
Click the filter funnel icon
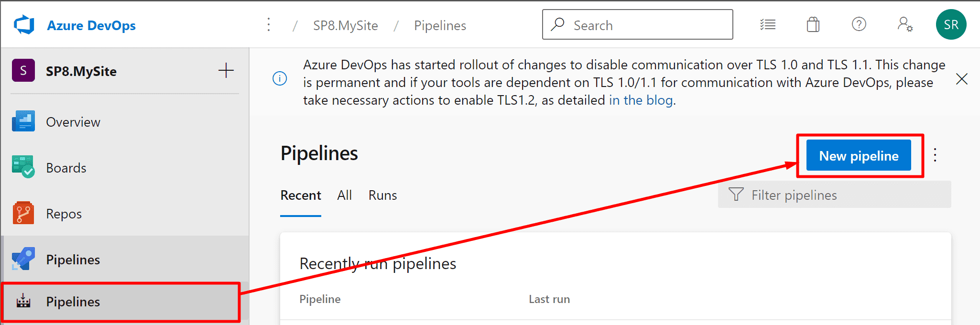pyautogui.click(x=736, y=194)
